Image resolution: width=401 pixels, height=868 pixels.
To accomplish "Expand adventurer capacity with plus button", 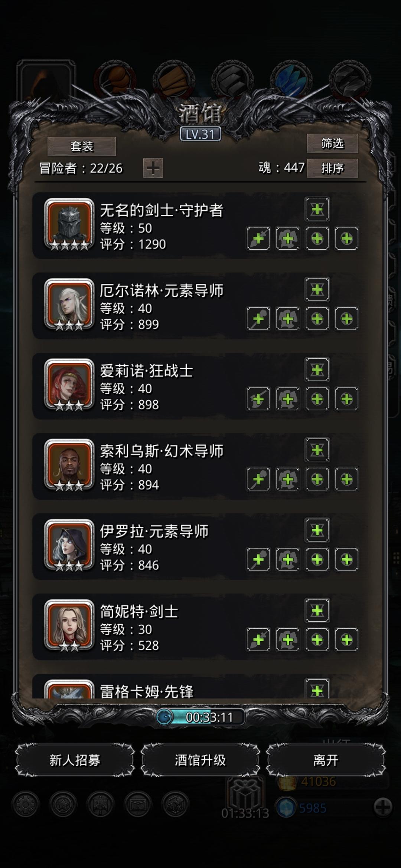I will (x=153, y=168).
